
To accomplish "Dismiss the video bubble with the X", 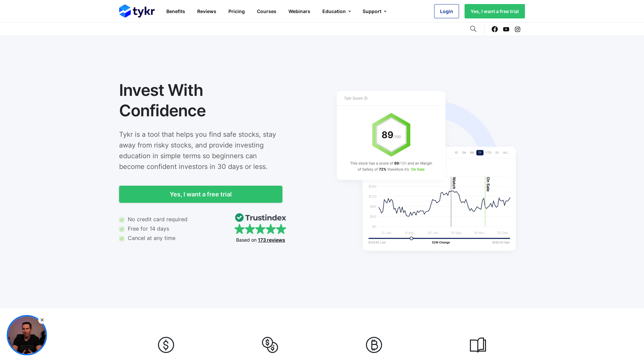I will coord(42,320).
